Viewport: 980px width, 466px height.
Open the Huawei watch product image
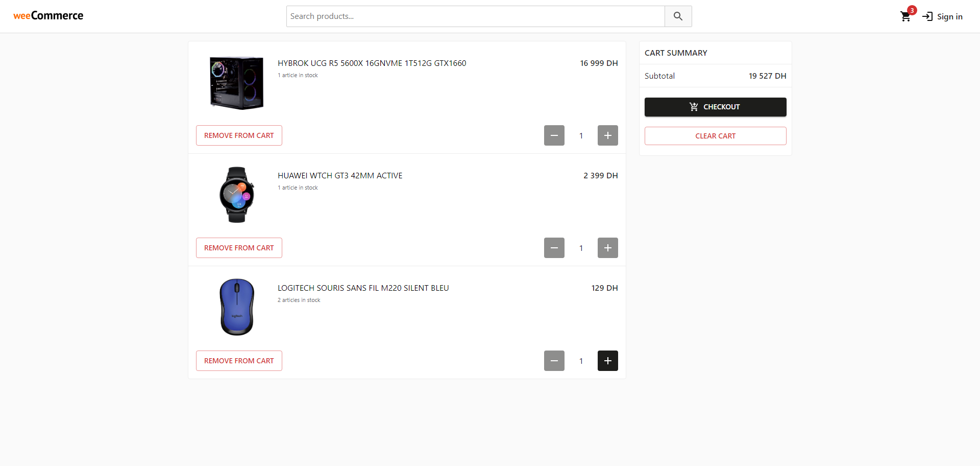point(237,195)
